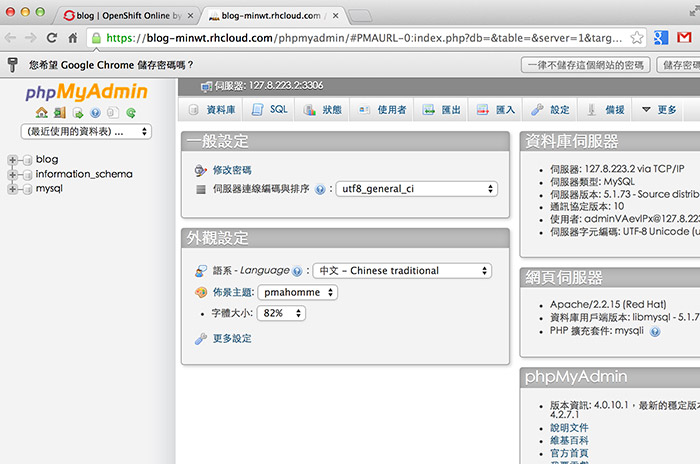Open the Chinese traditional language dropdown
The width and height of the screenshot is (700, 464).
click(402, 271)
